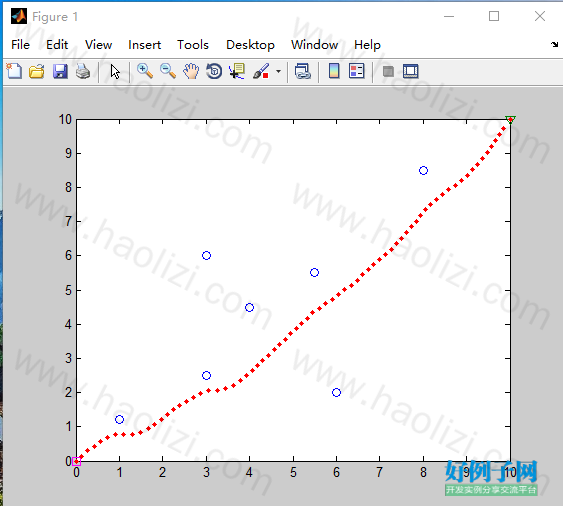This screenshot has height=506, width=563.
Task: Open the Insert menu
Action: point(144,45)
